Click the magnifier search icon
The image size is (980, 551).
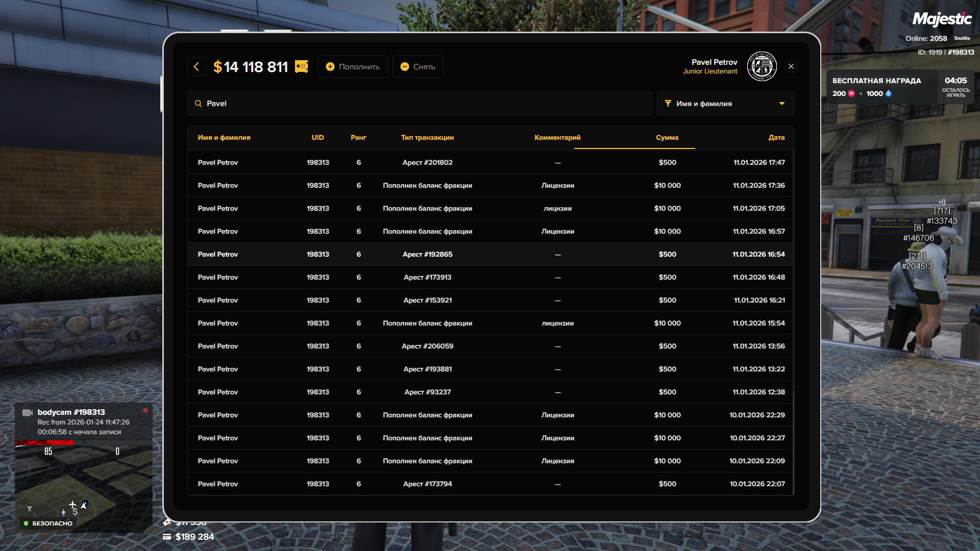[x=199, y=104]
